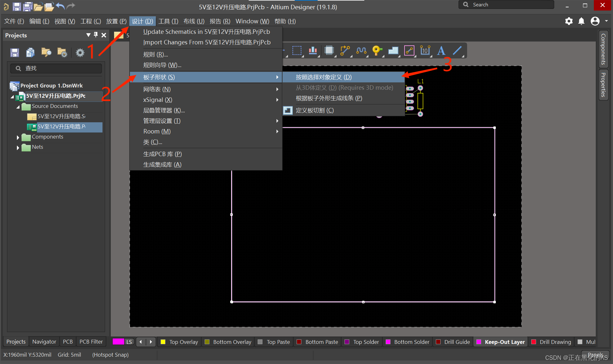
Task: Click the dimension tool icon
Action: pyautogui.click(x=425, y=50)
